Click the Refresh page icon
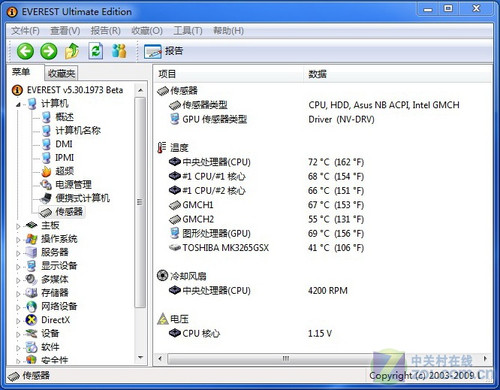 click(x=96, y=51)
